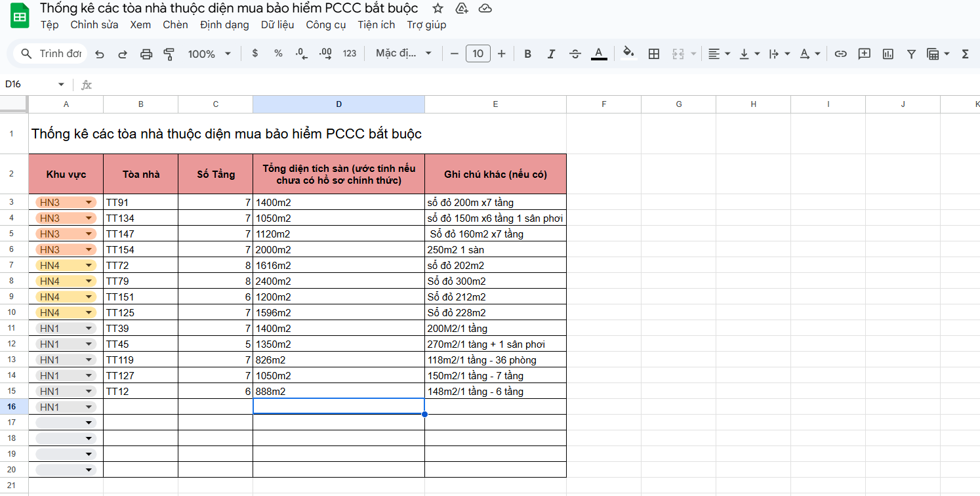Click the Create a filter funnel icon

coord(911,54)
